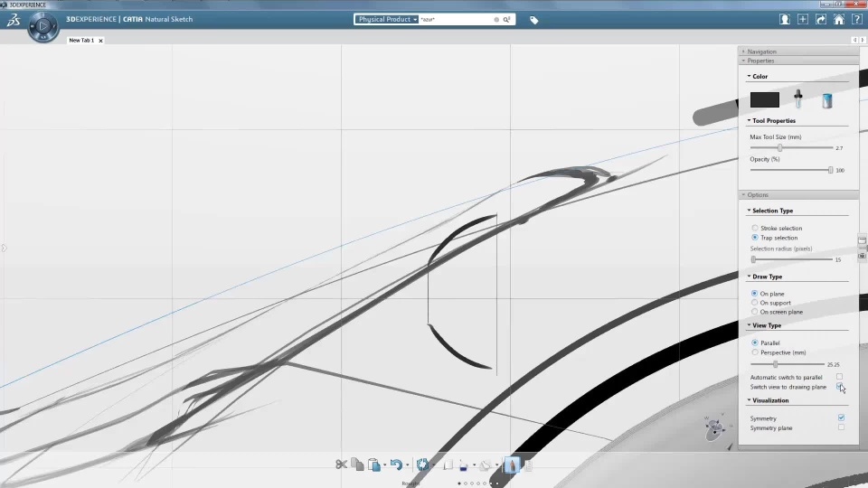Choose On support draw type
868x488 pixels.
click(x=754, y=303)
